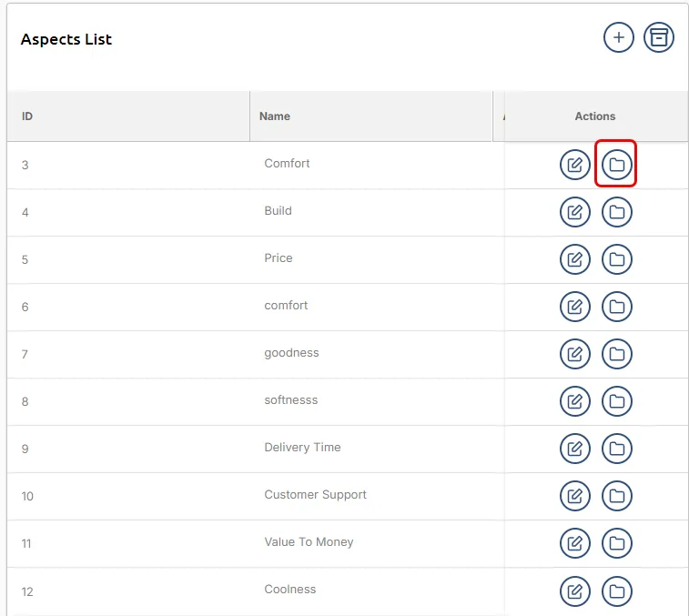Open the folder icon for Value To Money
The width and height of the screenshot is (689, 616).
point(616,543)
